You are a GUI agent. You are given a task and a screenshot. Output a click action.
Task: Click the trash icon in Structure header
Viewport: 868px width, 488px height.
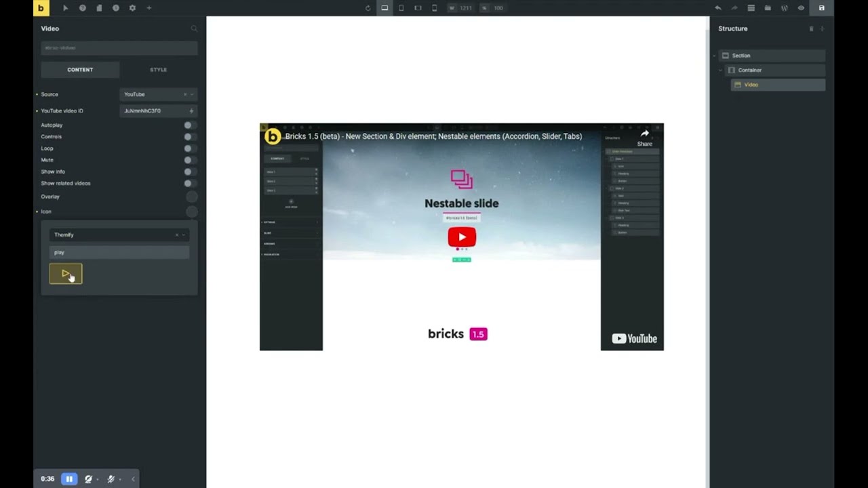[811, 28]
